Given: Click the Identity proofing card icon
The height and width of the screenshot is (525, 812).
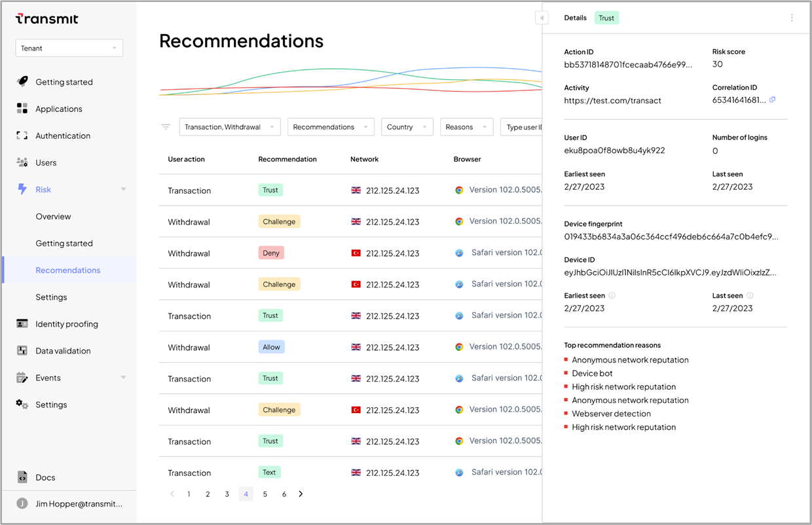Looking at the screenshot, I should pos(22,324).
